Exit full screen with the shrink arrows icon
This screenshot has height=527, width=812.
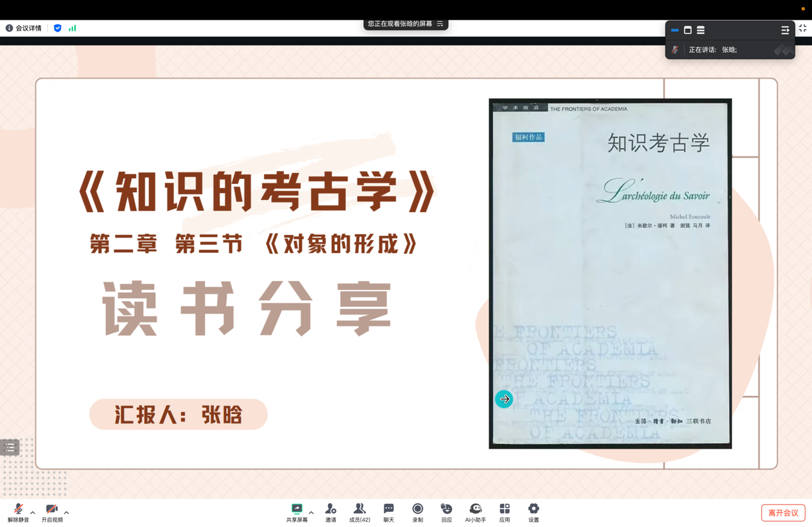pos(802,28)
